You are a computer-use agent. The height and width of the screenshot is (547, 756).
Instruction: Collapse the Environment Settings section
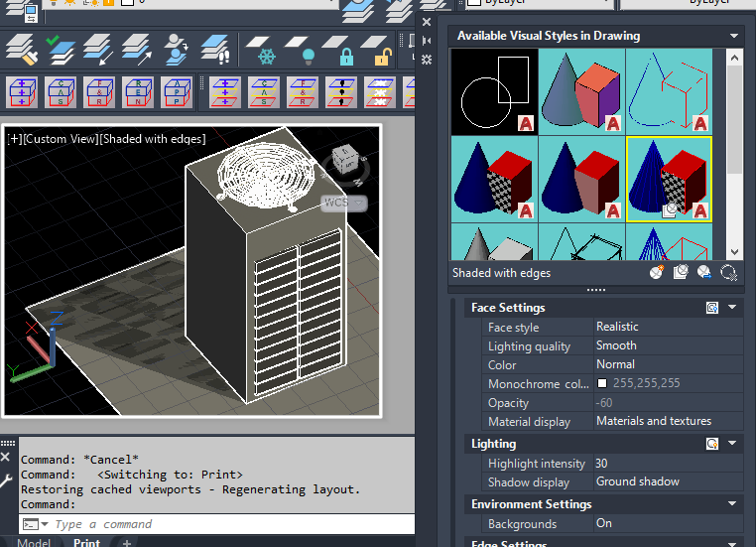tap(732, 504)
